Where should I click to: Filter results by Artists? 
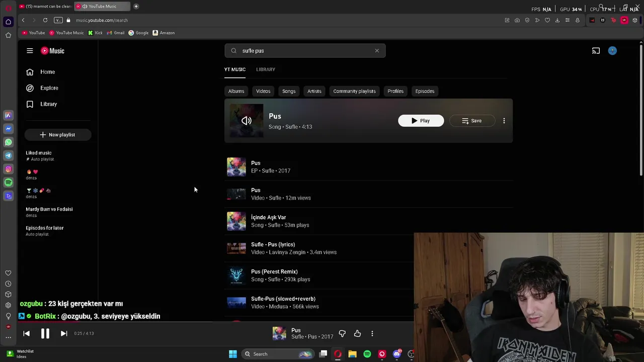pyautogui.click(x=314, y=91)
